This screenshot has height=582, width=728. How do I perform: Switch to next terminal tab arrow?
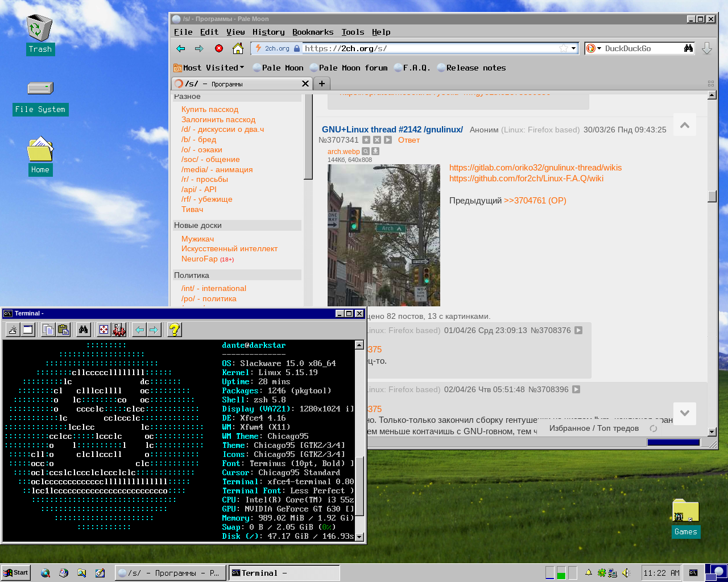coord(154,329)
